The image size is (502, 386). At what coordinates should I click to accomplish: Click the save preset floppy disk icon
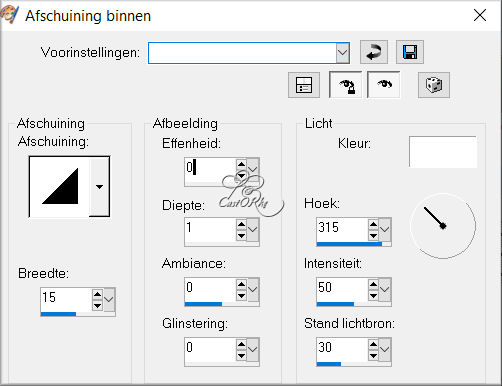point(410,52)
